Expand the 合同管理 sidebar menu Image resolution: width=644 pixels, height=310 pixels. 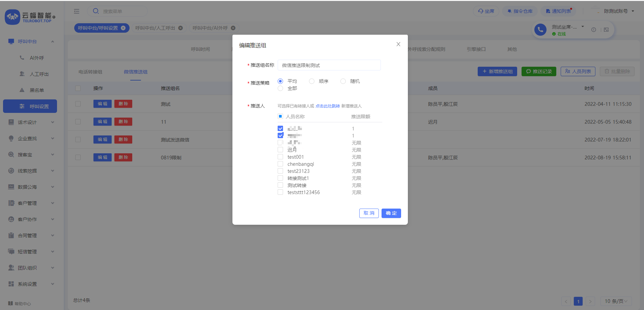click(x=53, y=236)
